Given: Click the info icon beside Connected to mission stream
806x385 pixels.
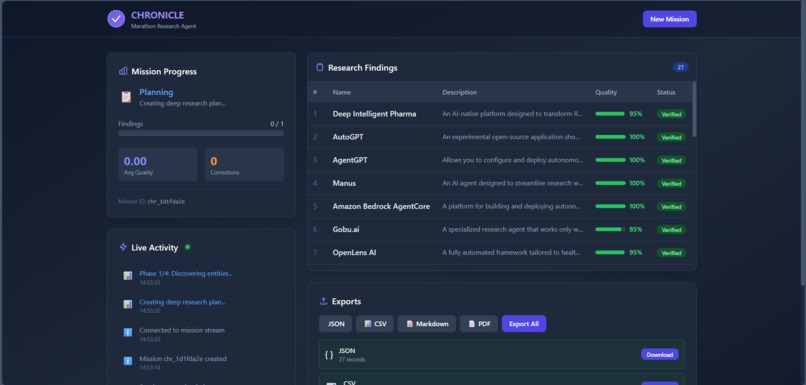Looking at the screenshot, I should pos(127,333).
